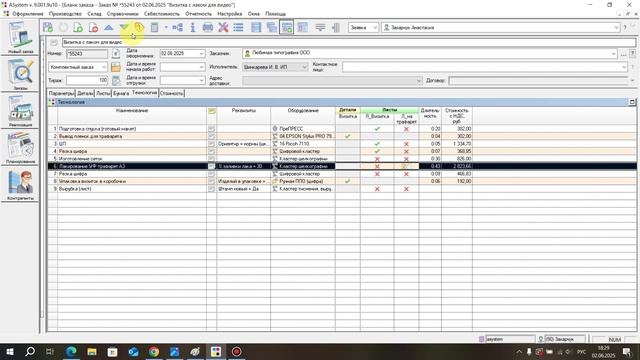Expand the Заказчик dropdown
640x360 pixels.
coord(613,53)
